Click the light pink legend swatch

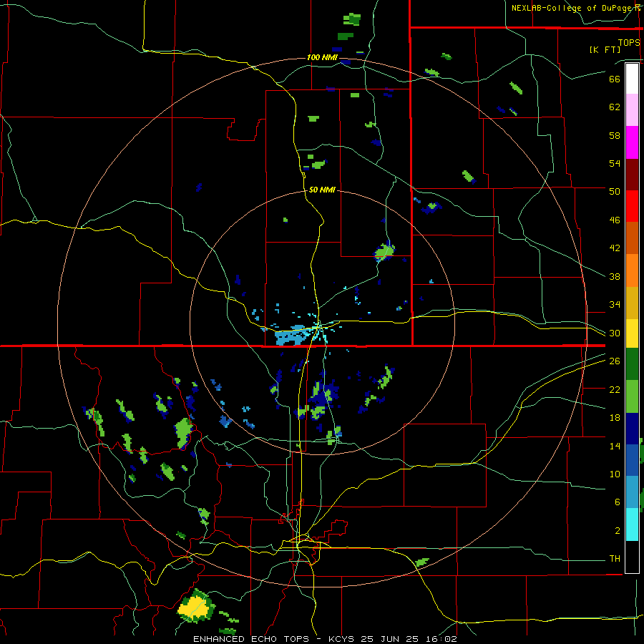pos(632,110)
